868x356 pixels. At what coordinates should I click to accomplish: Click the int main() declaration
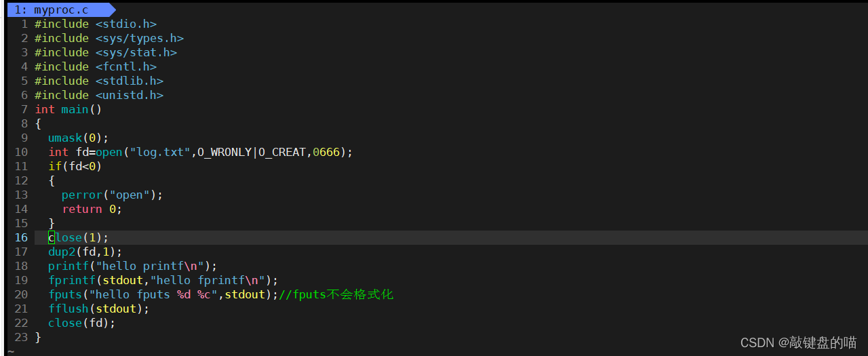[68, 110]
